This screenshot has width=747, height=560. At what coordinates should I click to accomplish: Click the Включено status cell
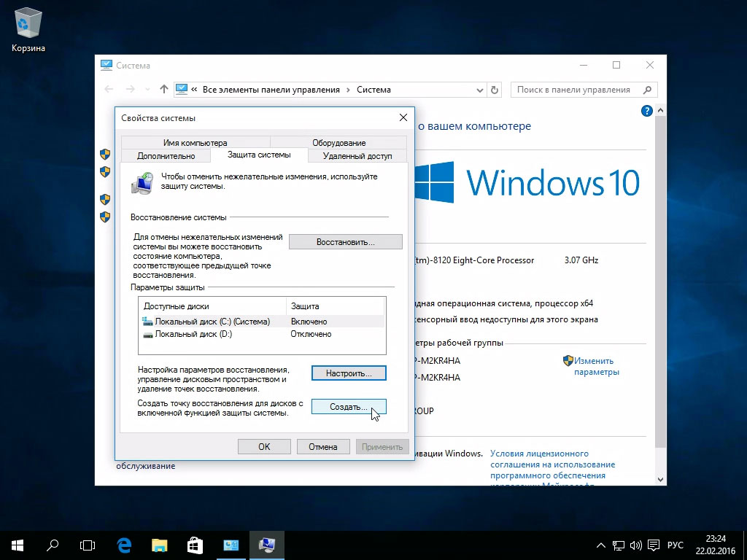click(309, 322)
